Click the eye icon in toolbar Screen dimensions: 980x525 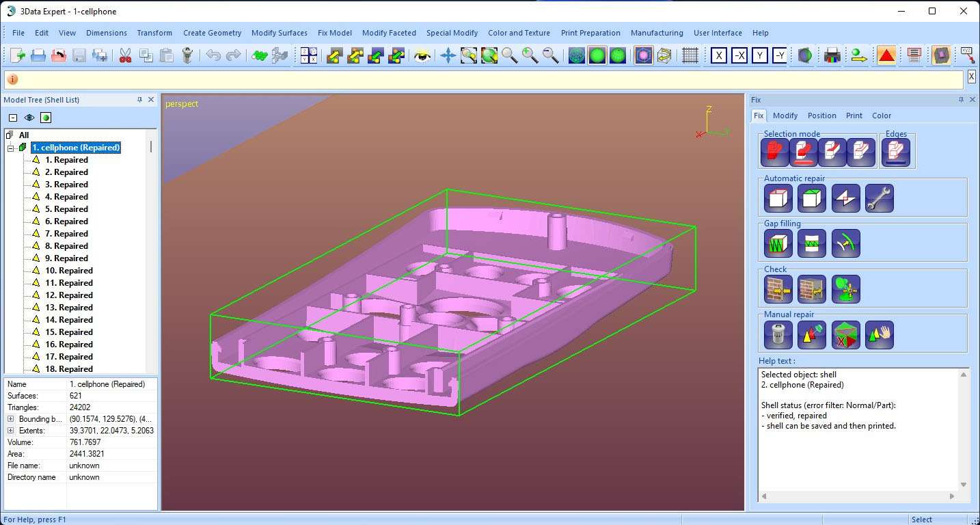[x=423, y=55]
